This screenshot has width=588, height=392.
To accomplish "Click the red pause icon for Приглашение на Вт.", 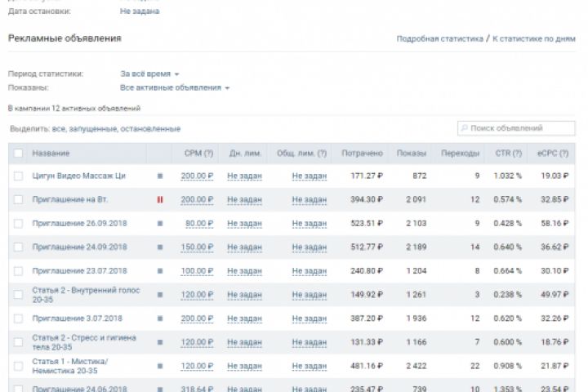I will coord(160,199).
